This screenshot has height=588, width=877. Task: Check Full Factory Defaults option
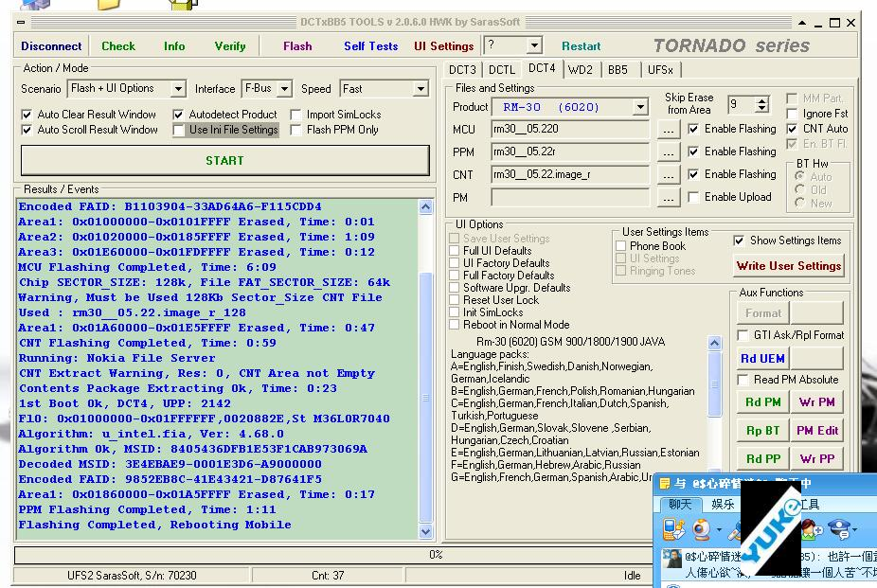click(x=455, y=275)
